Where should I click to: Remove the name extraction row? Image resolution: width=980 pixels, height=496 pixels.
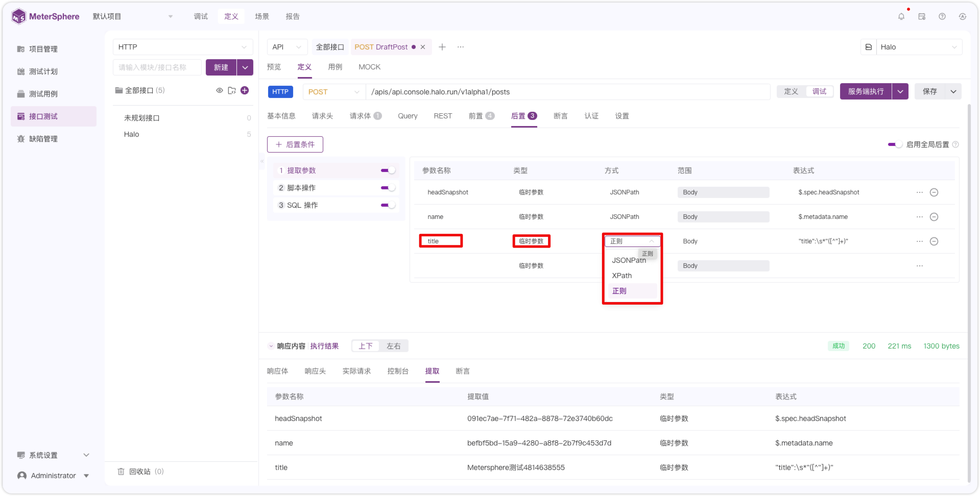click(x=934, y=217)
